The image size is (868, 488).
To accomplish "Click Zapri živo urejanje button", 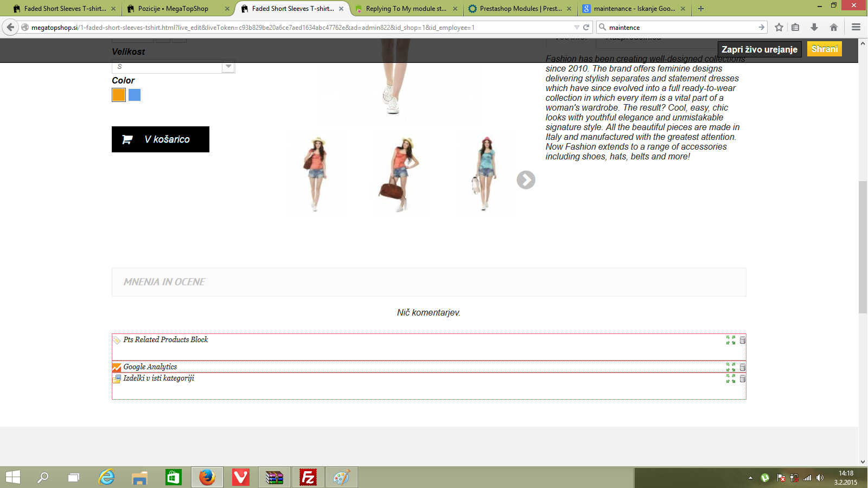I will (759, 49).
